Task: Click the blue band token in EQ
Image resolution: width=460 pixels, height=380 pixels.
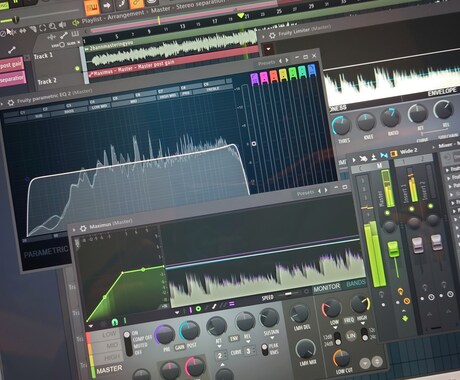Action: [311, 70]
